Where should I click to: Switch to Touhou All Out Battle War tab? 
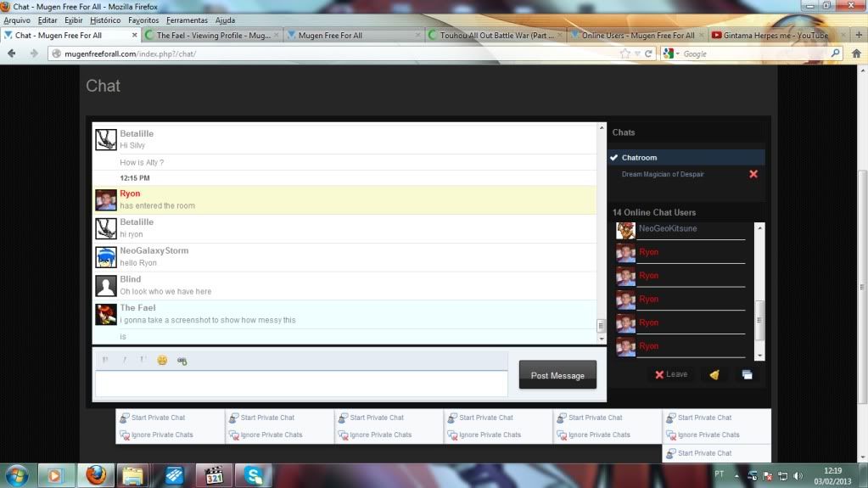[495, 35]
